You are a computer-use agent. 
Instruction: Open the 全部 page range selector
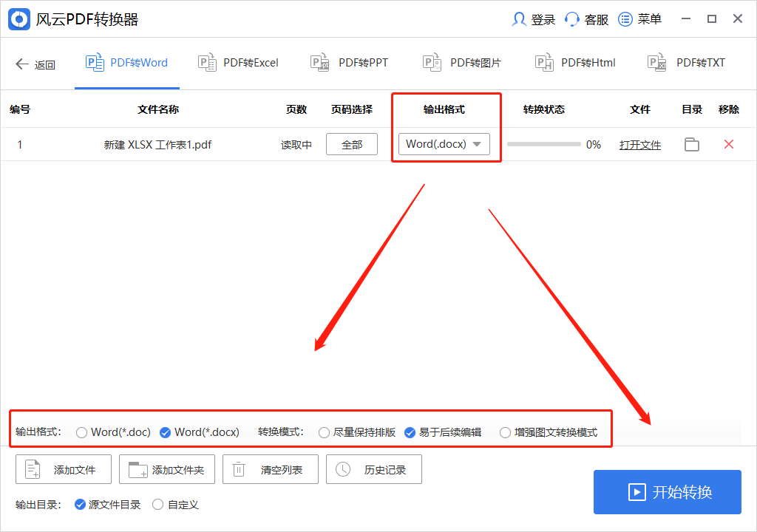click(x=351, y=144)
